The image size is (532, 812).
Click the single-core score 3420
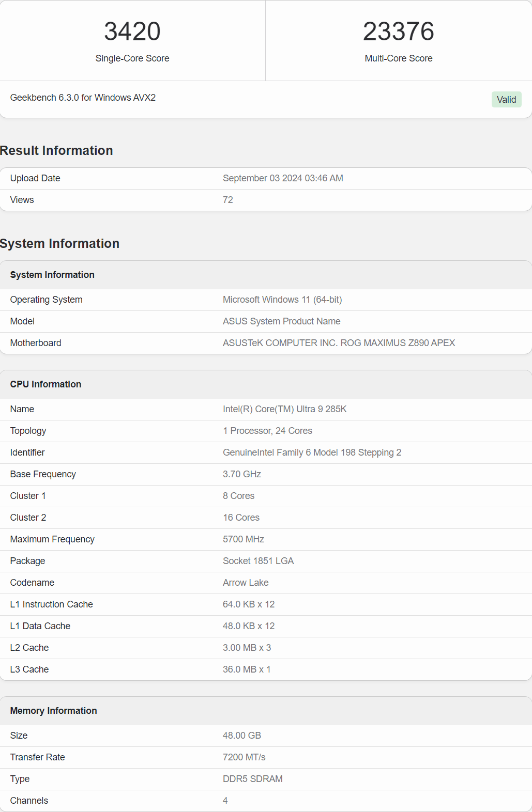(x=132, y=32)
